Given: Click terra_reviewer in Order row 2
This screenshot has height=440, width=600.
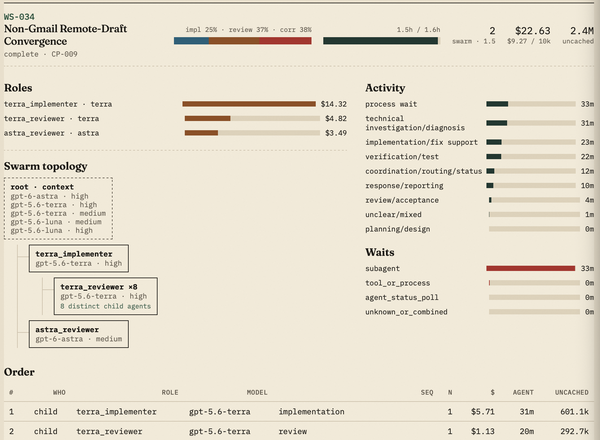Looking at the screenshot, I should (x=109, y=432).
